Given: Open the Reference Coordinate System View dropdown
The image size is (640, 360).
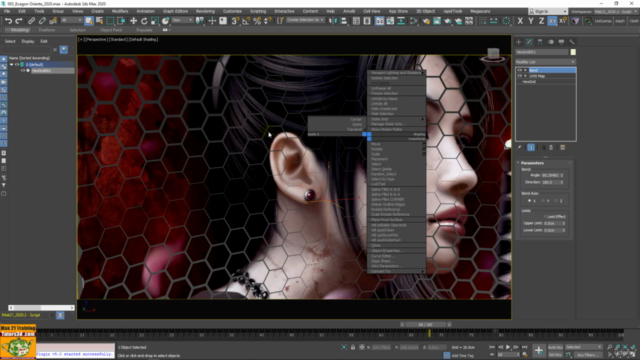Looking at the screenshot, I should 182,20.
